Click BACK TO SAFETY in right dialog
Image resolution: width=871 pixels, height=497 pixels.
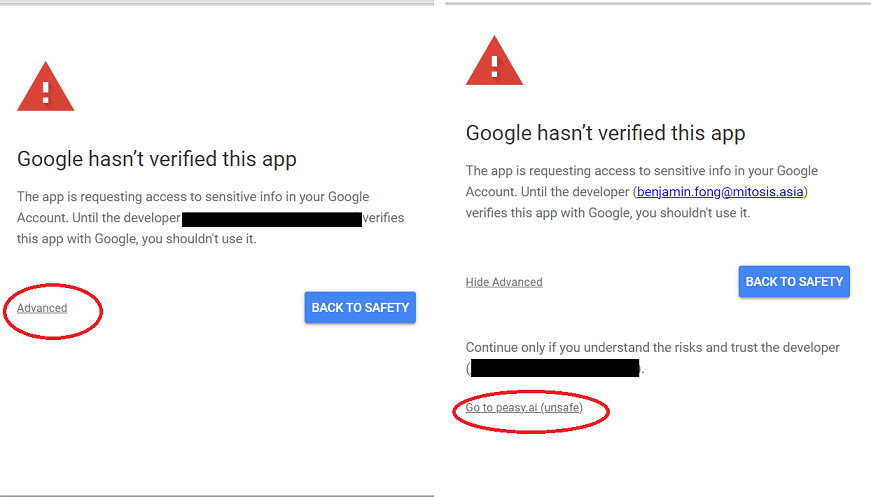tap(794, 282)
